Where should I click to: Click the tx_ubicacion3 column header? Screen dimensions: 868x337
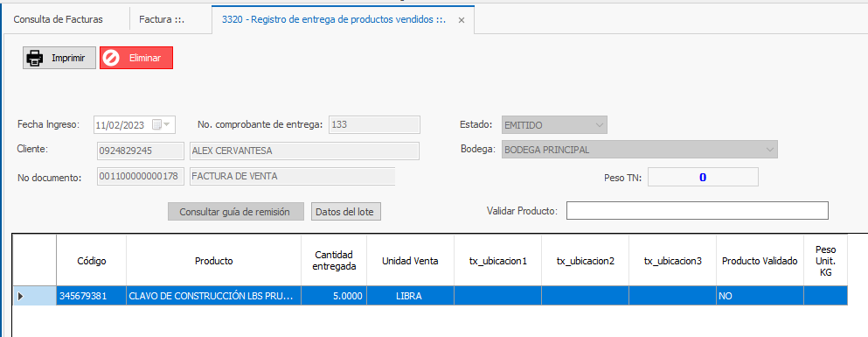pyautogui.click(x=672, y=261)
